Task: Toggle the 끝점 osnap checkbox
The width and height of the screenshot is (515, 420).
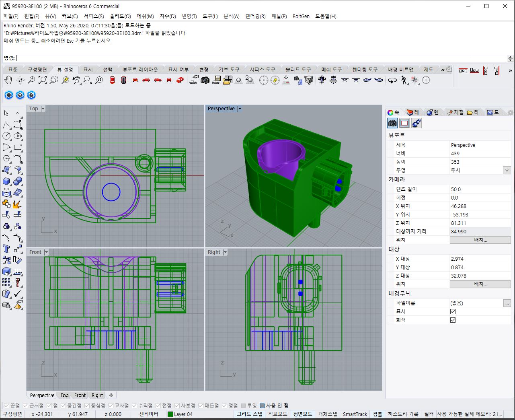Action: [x=6, y=406]
